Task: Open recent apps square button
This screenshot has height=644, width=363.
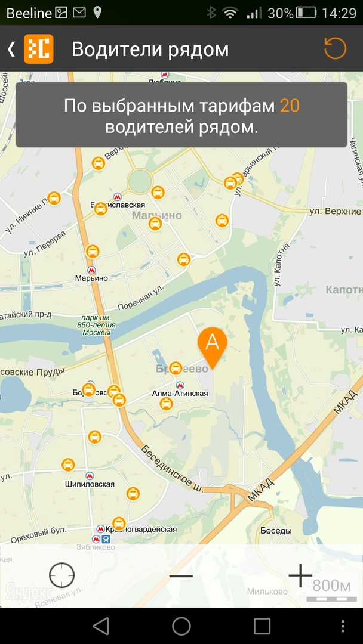Action: (x=262, y=626)
